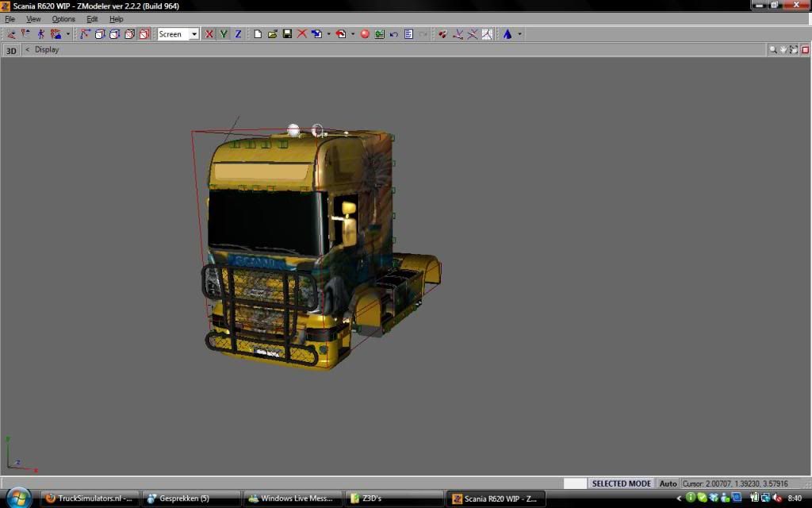Screen dimensions: 812x508
Task: Click the red dots selection icon
Action: click(442, 34)
